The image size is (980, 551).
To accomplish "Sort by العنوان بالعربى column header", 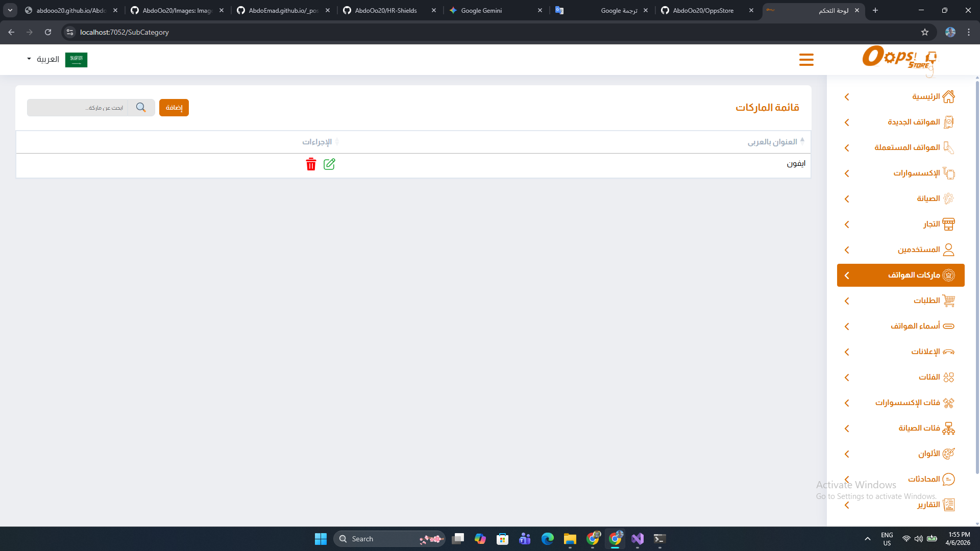I will [x=772, y=142].
